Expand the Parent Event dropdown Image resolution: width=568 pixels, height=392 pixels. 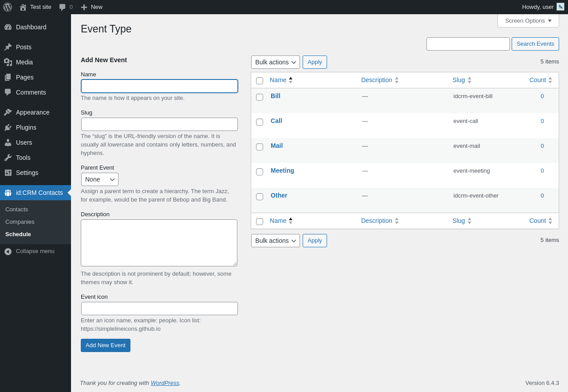click(100, 179)
